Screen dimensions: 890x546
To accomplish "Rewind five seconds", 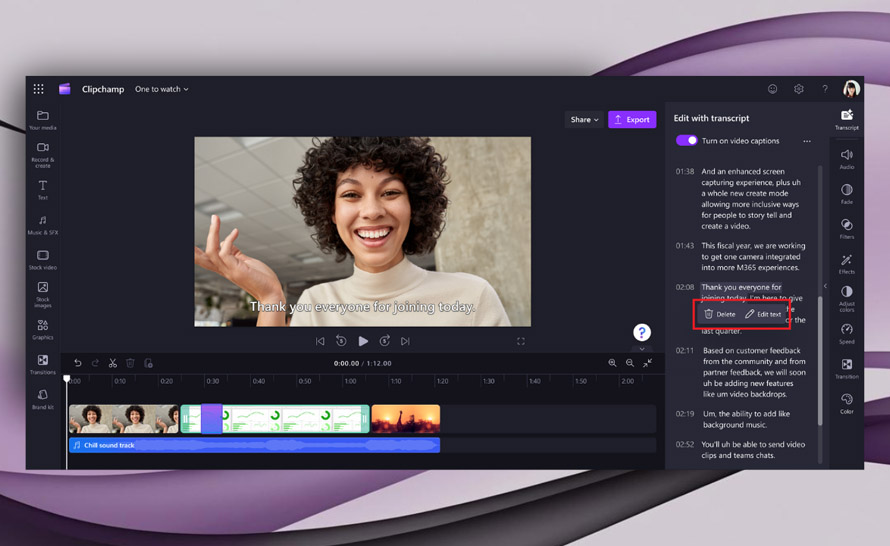I will (x=341, y=341).
